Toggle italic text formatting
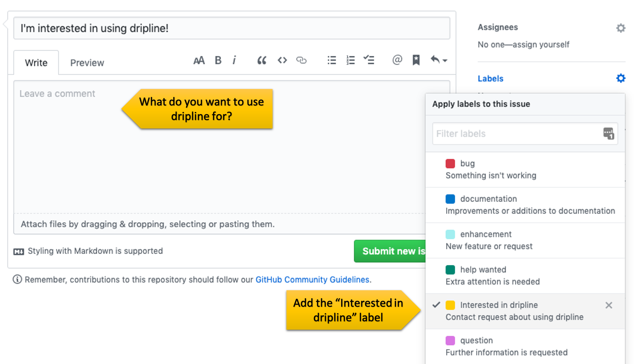 coord(234,61)
